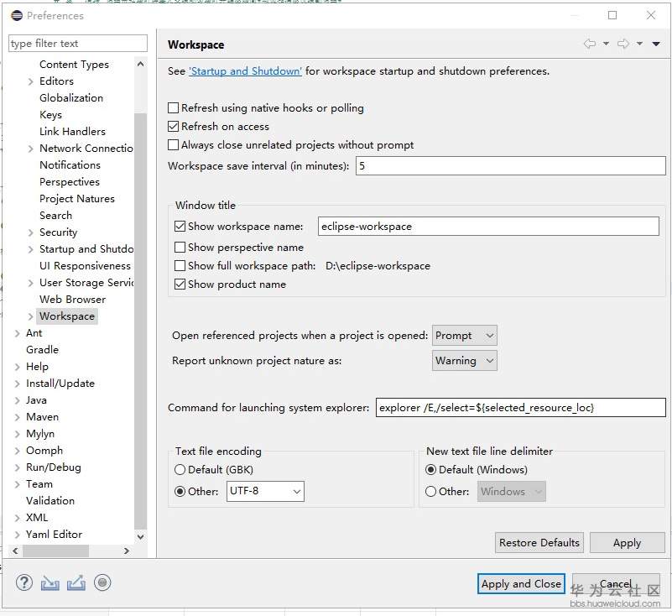Select Default (Windows) line delimiter radio

coord(430,470)
